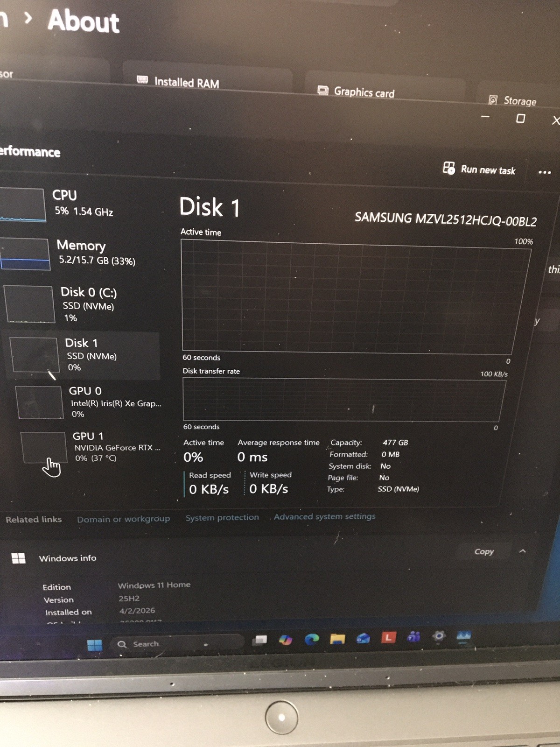Click the Write speed 0 KB/s value
The width and height of the screenshot is (560, 747).
point(268,489)
